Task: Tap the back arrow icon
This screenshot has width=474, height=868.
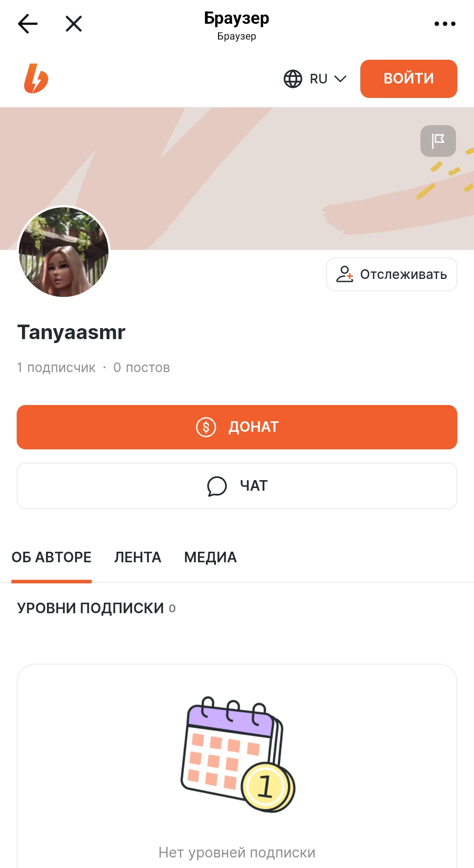Action: (x=28, y=24)
